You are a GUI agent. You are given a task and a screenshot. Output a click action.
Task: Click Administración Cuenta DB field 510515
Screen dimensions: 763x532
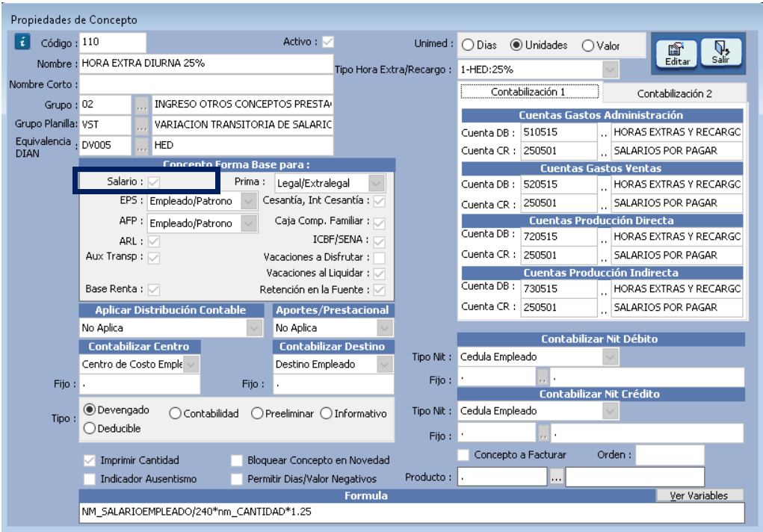[x=559, y=132]
